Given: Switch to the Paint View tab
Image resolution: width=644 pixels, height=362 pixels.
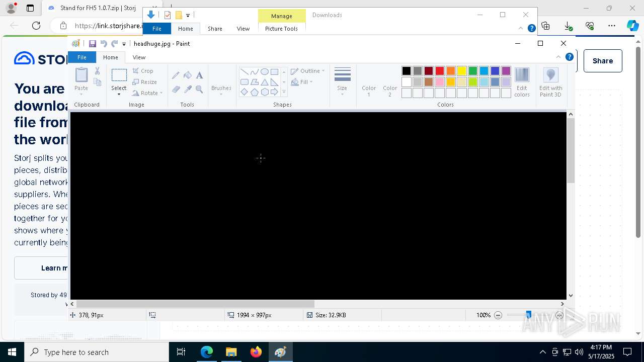Looking at the screenshot, I should pyautogui.click(x=139, y=57).
